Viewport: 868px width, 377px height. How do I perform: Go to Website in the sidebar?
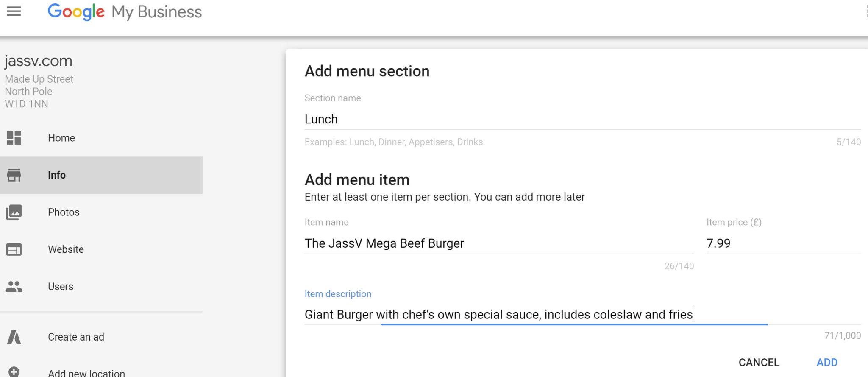(66, 249)
